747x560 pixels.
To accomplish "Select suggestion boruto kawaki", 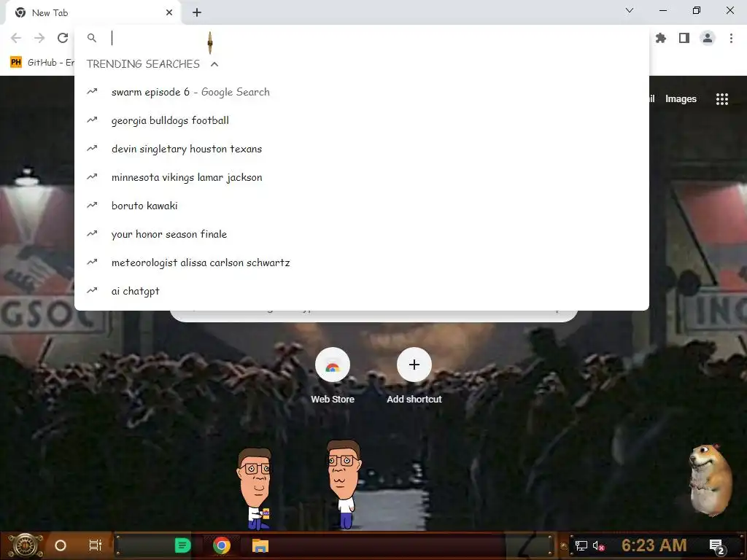I will [x=362, y=206].
